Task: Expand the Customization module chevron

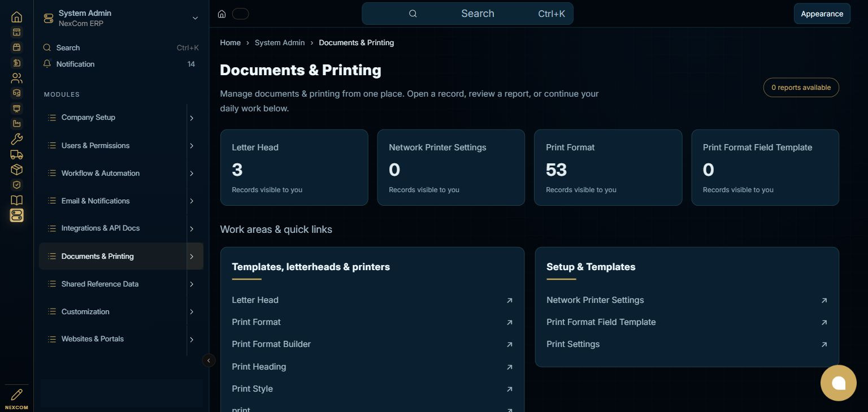Action: [192, 312]
